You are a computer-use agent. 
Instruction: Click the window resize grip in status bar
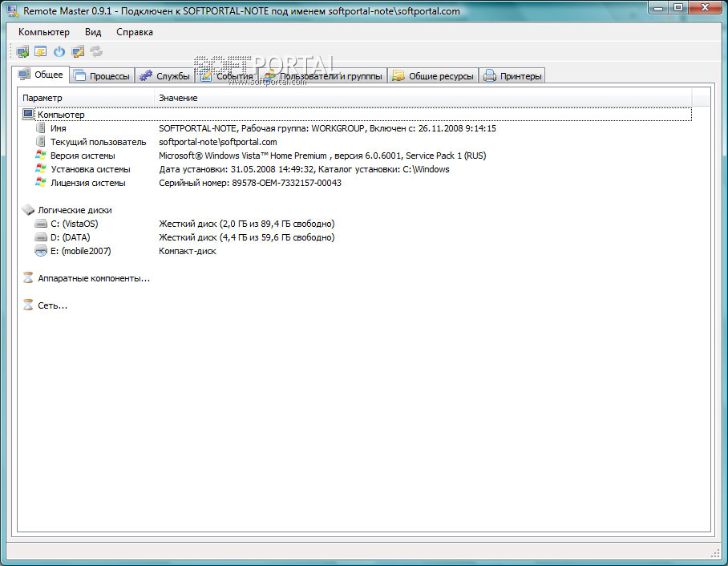click(x=715, y=552)
